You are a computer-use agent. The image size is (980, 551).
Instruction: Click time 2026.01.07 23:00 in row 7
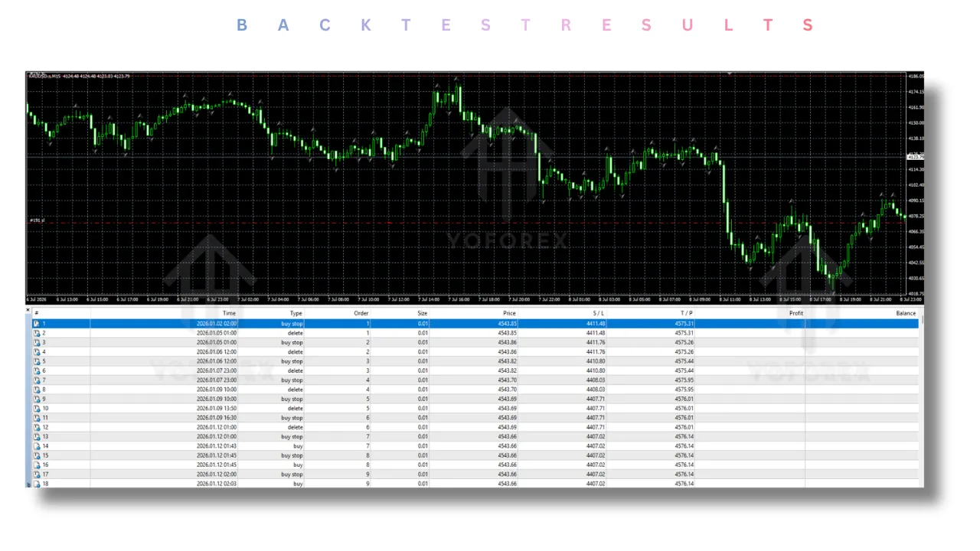pyautogui.click(x=216, y=380)
